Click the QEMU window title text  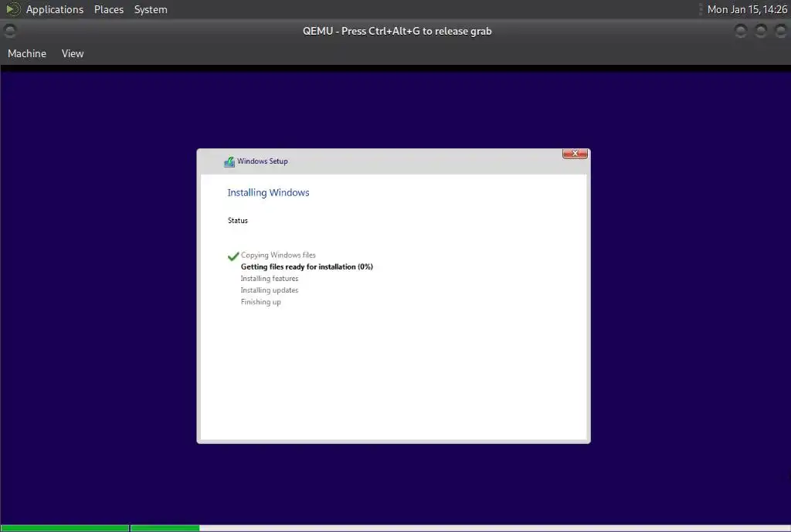coord(397,31)
